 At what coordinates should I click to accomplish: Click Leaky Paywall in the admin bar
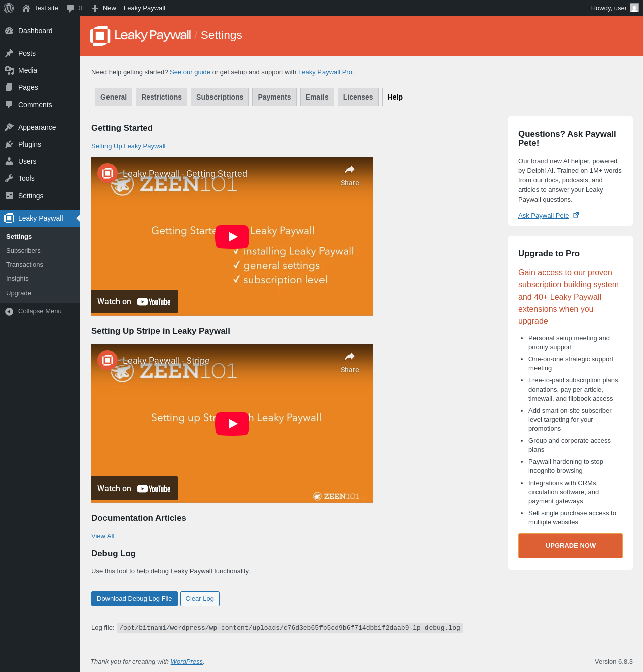click(x=144, y=8)
